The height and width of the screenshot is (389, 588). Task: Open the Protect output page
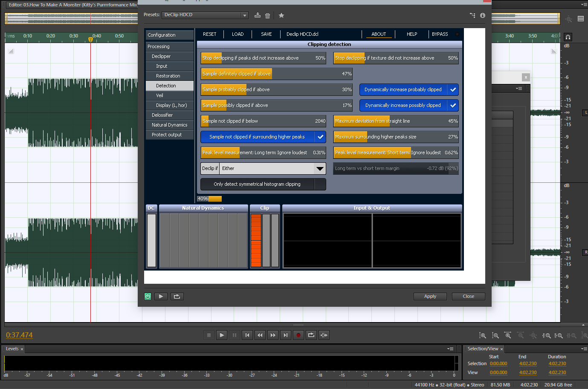pyautogui.click(x=170, y=135)
